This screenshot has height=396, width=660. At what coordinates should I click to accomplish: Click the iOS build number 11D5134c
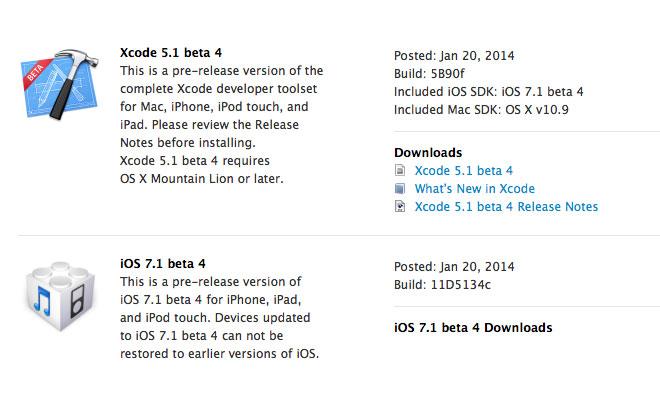(460, 284)
